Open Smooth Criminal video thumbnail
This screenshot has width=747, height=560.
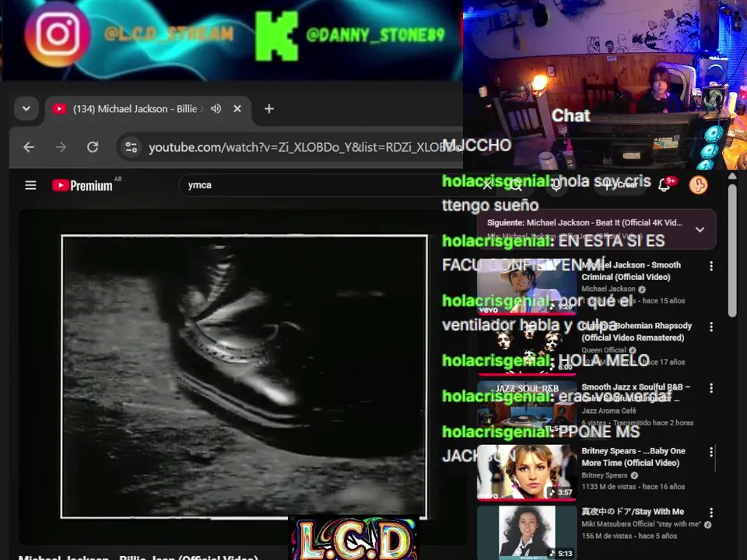click(x=527, y=285)
